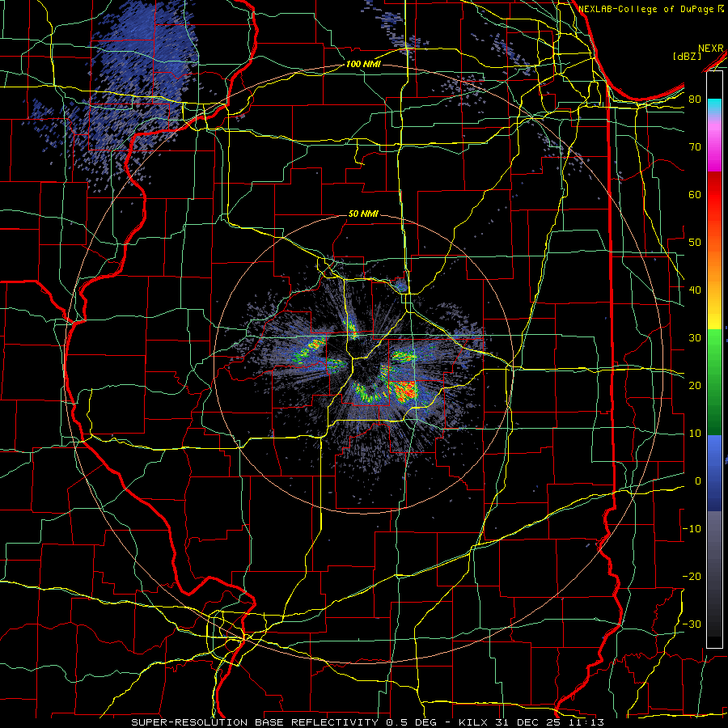
Task: Click the 50 NMI range ring label
Action: click(x=363, y=214)
